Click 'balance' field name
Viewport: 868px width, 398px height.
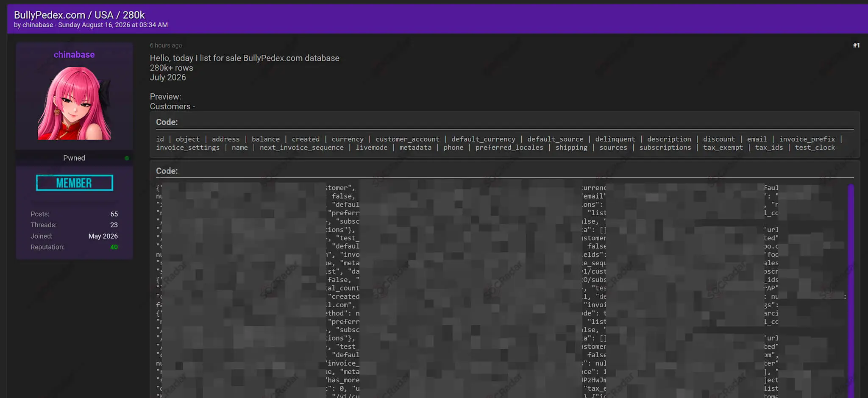[x=266, y=139]
